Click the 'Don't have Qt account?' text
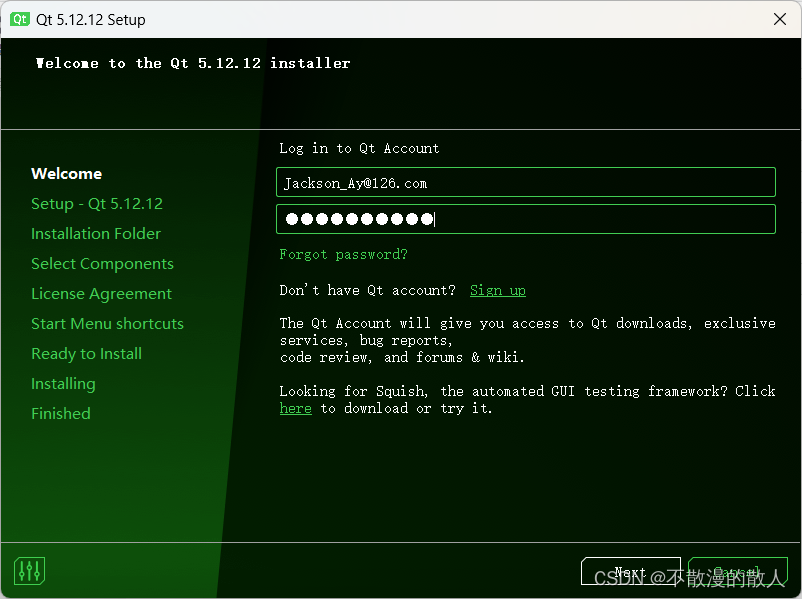The image size is (802, 599). 367,290
